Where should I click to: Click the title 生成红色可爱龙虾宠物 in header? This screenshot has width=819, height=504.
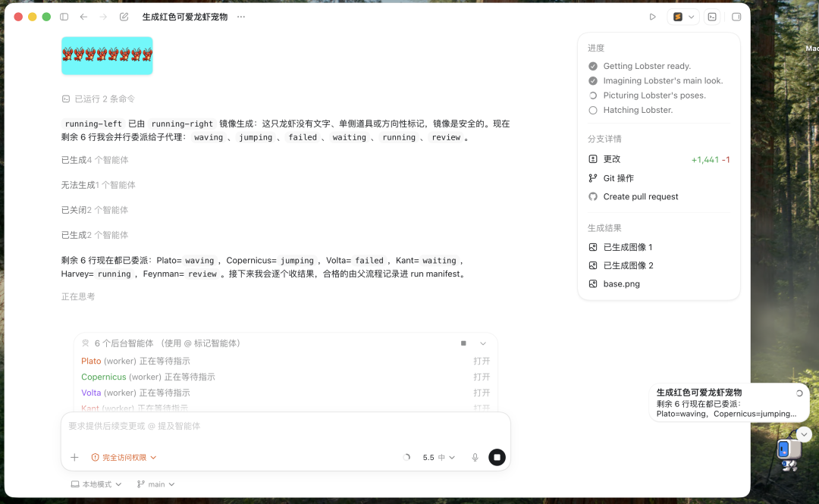(185, 17)
